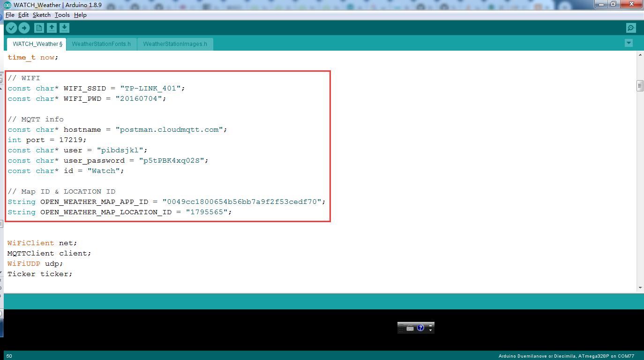Click the blue help icon on language bar

(x=420, y=328)
